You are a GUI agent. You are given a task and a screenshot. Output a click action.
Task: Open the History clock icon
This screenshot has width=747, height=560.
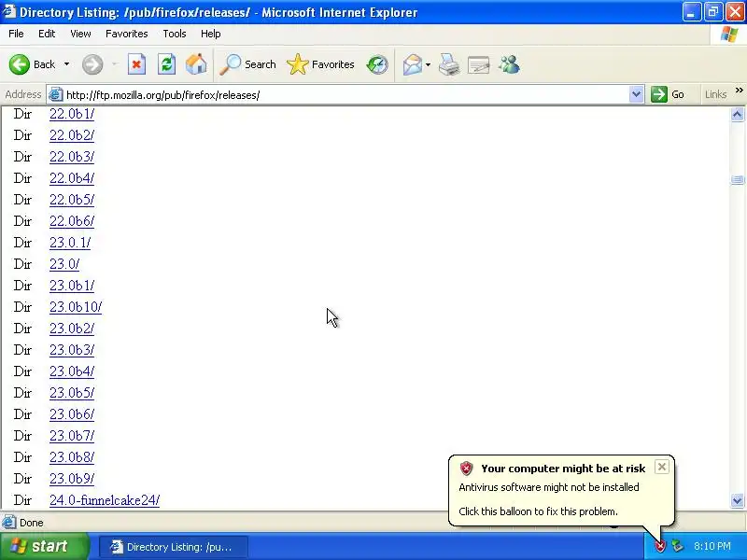377,64
